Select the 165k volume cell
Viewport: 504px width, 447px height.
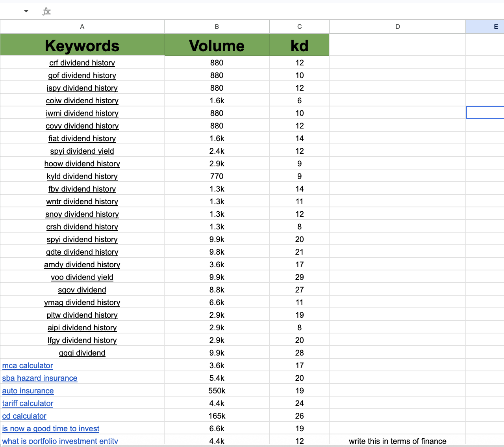[217, 416]
